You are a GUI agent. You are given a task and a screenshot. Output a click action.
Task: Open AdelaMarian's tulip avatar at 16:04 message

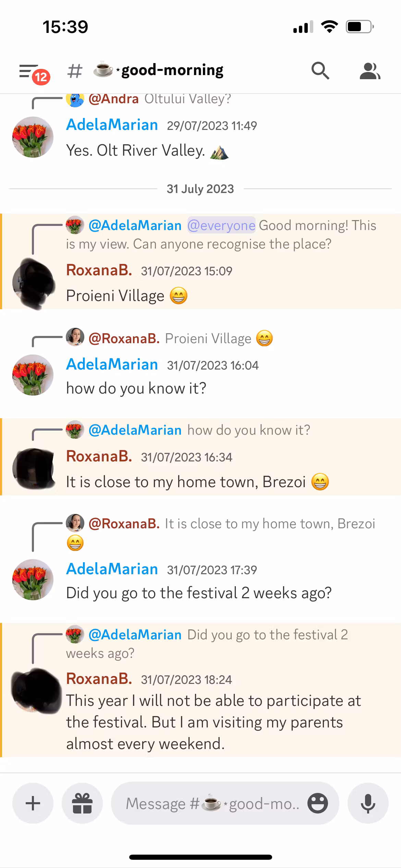[33, 375]
